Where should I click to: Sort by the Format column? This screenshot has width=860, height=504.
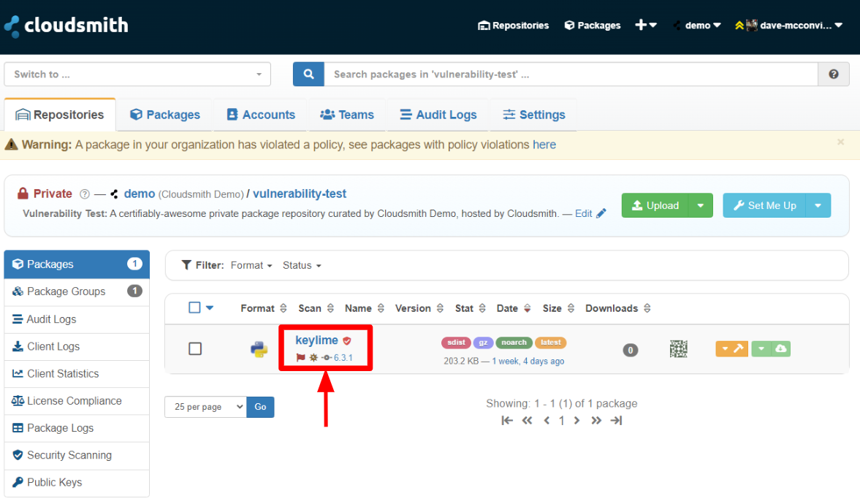(x=263, y=308)
